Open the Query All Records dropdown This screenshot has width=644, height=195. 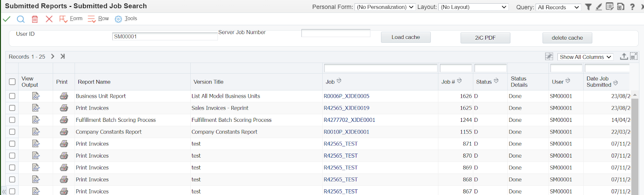[558, 7]
